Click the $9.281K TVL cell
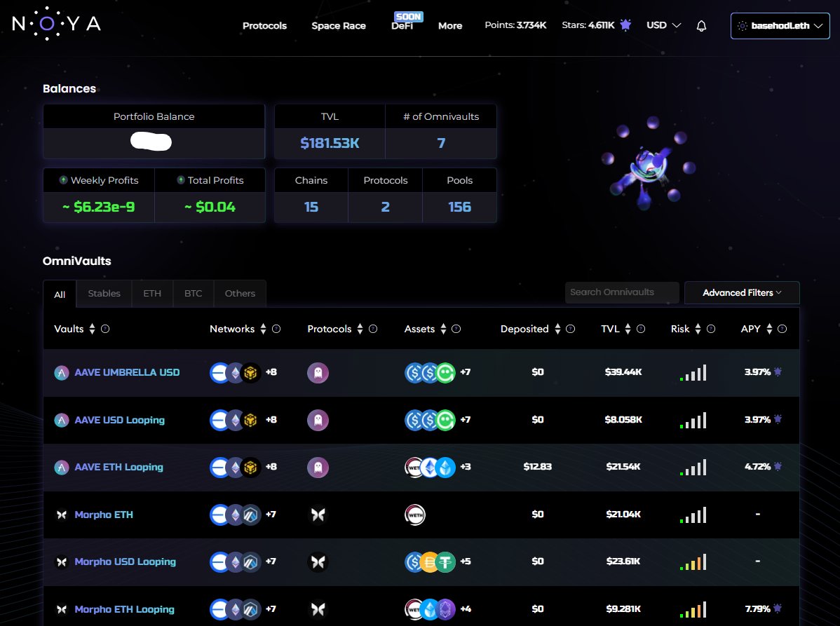 pyautogui.click(x=623, y=609)
